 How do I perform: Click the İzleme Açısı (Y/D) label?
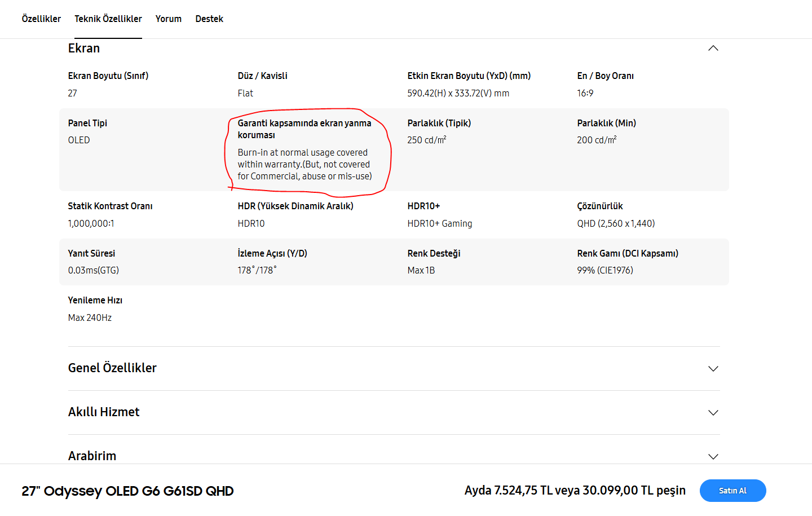click(272, 253)
